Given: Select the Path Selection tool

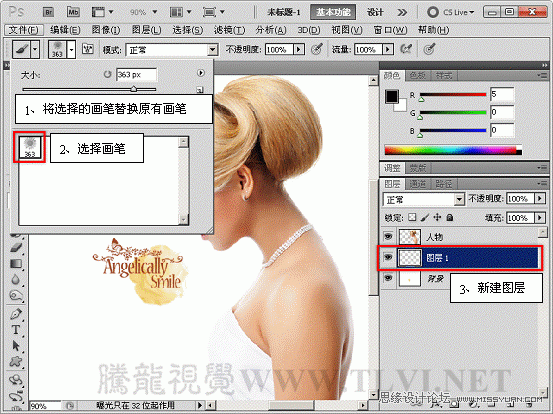Looking at the screenshot, I should click(x=16, y=346).
